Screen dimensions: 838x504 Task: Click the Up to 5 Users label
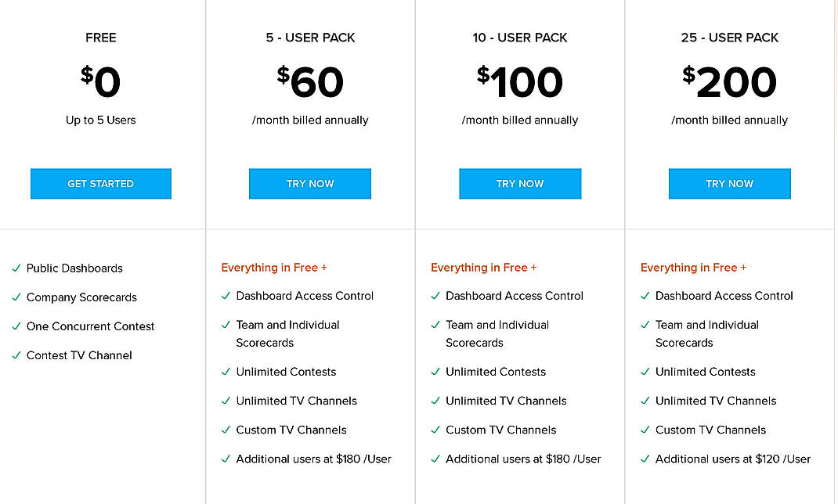100,120
